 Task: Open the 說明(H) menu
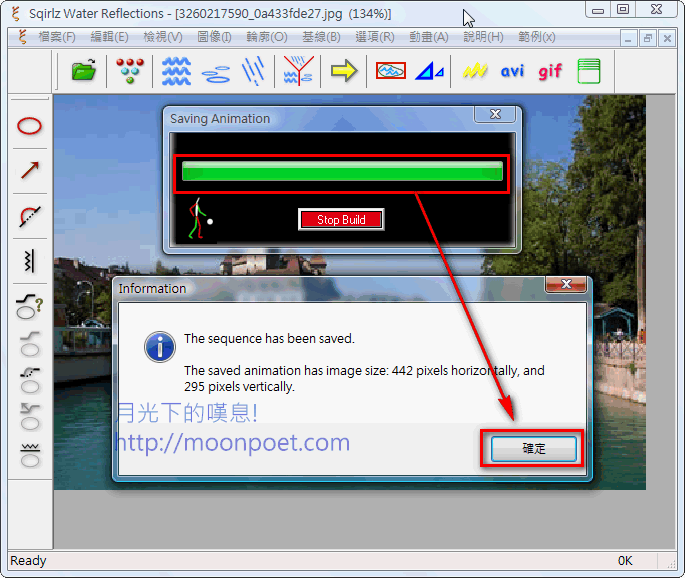tap(483, 37)
